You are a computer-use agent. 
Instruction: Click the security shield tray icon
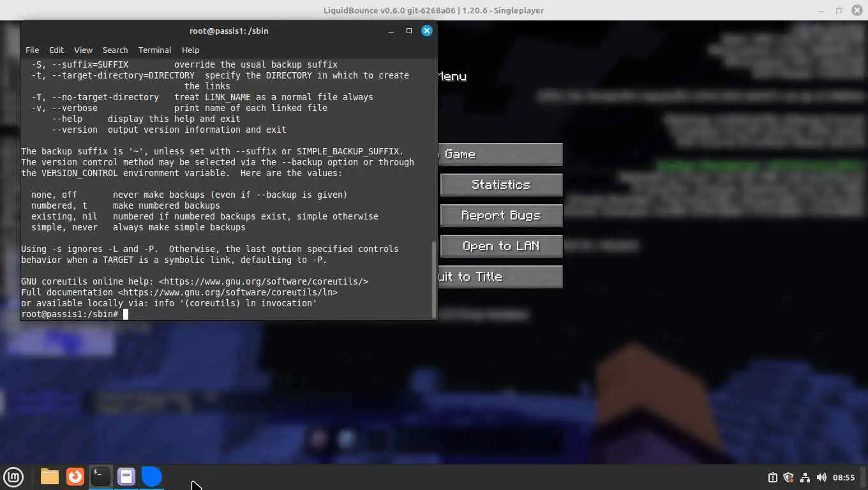(788, 477)
